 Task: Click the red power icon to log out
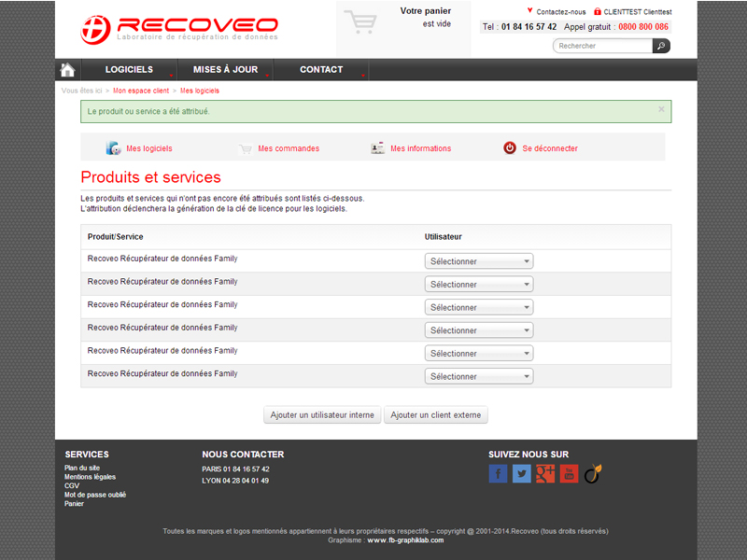pyautogui.click(x=510, y=148)
